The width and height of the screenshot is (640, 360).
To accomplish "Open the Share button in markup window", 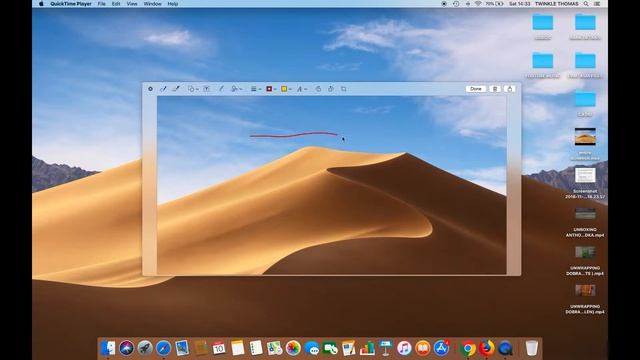I will click(x=509, y=89).
